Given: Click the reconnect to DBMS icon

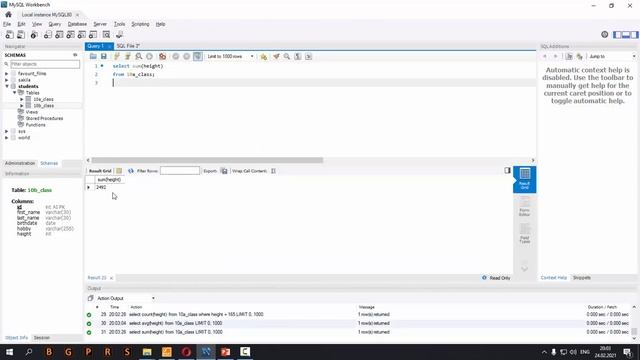Looking at the screenshot, I should pos(119,35).
